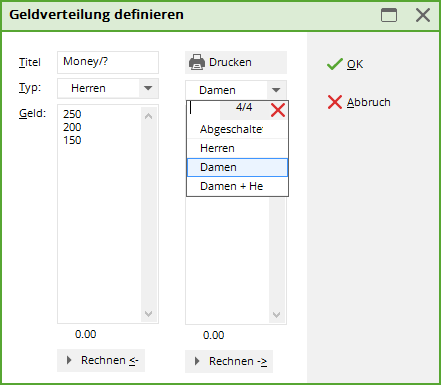Pick Damen + Herren option
The image size is (441, 385).
tap(237, 186)
